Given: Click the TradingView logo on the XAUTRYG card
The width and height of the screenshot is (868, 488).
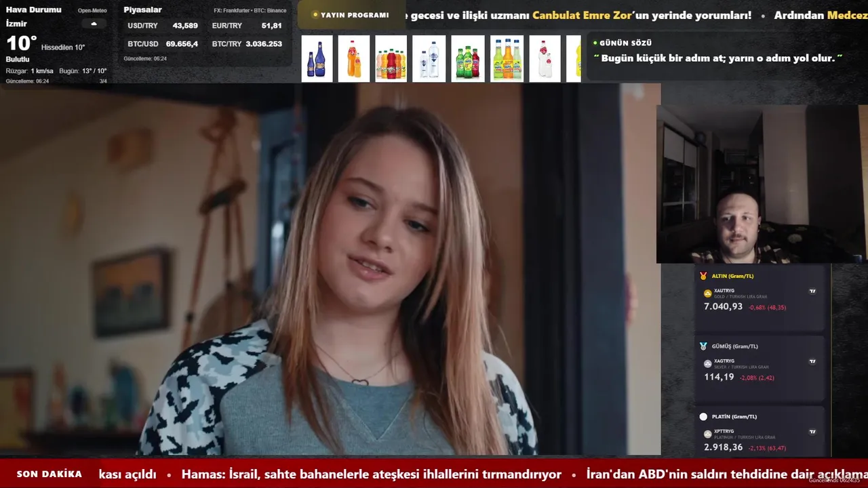Looking at the screenshot, I should point(812,291).
